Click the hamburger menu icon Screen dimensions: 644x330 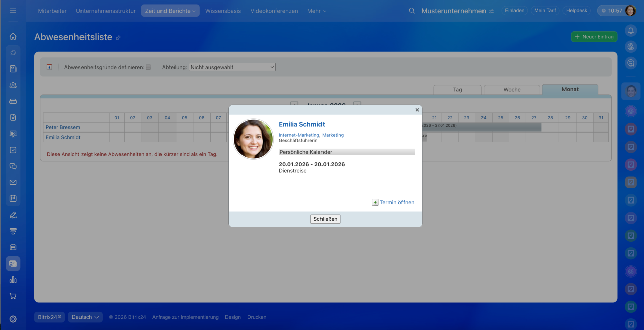click(x=13, y=11)
